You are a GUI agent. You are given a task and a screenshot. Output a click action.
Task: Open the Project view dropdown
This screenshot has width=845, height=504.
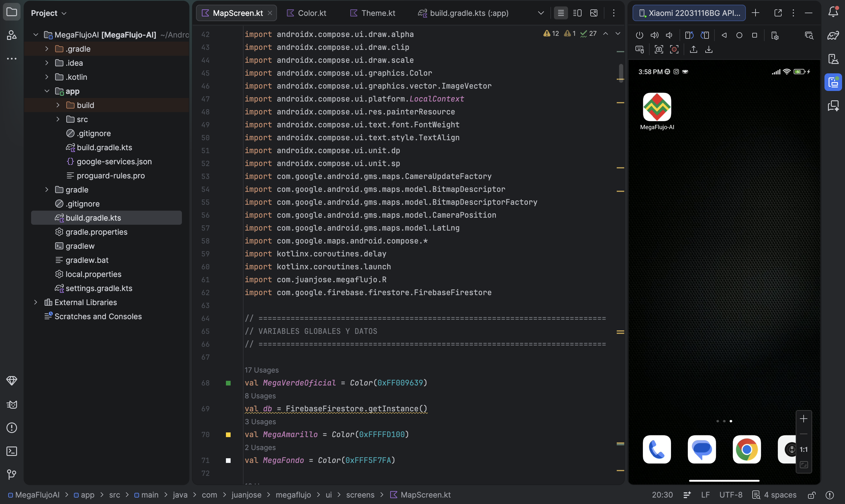(x=49, y=13)
